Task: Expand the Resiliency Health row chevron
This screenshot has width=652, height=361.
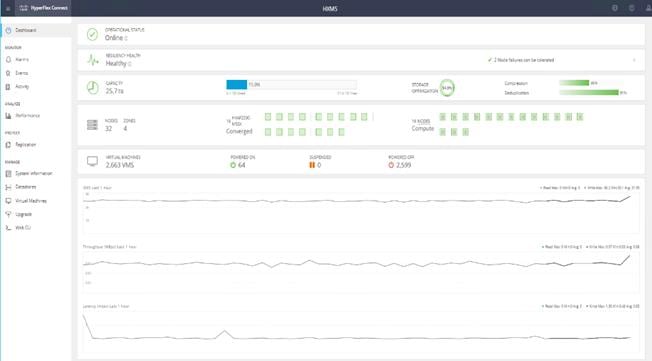Action: pos(634,60)
